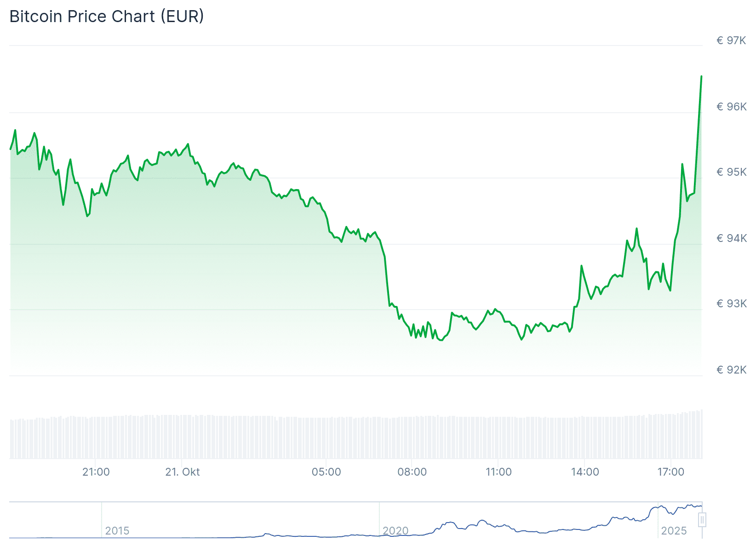Click the '21. Okt' date axis label
Image resolution: width=756 pixels, height=552 pixels.
(183, 472)
